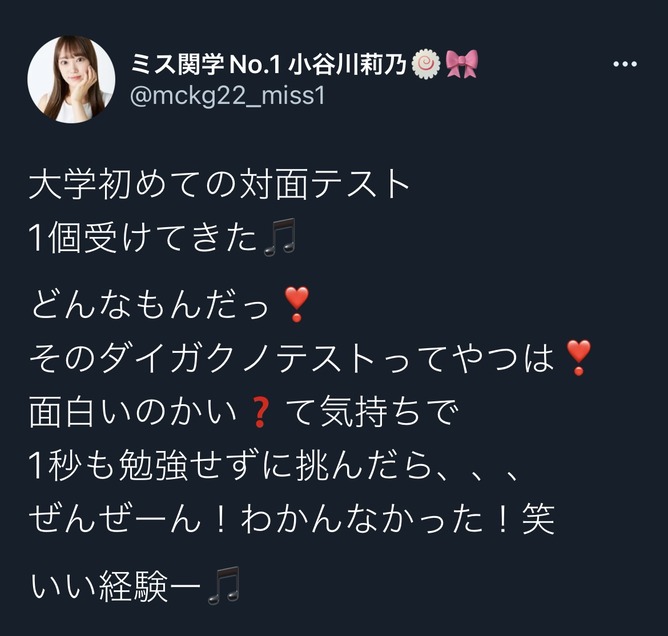Select the text 面白いのかい

pyautogui.click(x=133, y=412)
